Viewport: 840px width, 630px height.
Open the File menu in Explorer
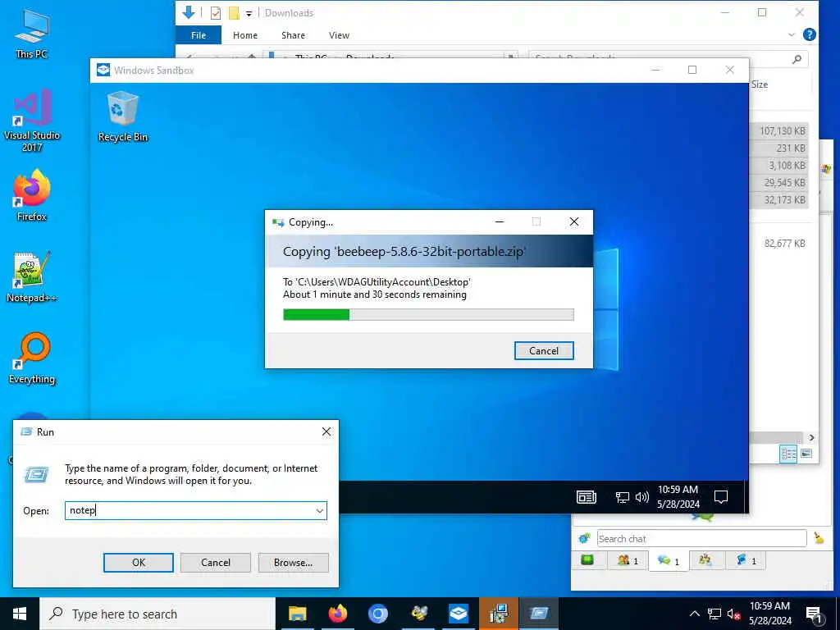pyautogui.click(x=199, y=35)
